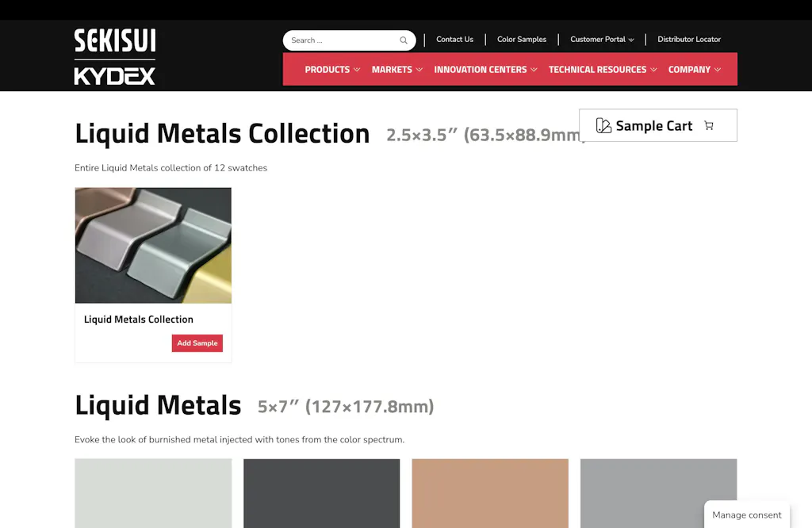Screen dimensions: 812x528
Task: Click the Liquid Metals Collection heading
Action: tap(222, 133)
